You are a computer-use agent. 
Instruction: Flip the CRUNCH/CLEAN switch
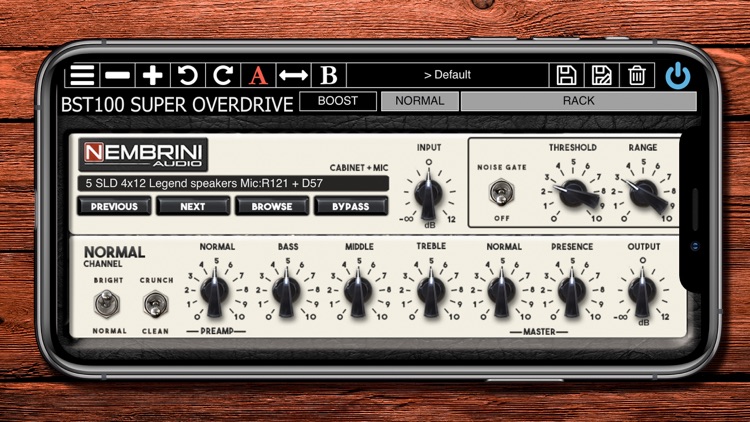pyautogui.click(x=155, y=304)
